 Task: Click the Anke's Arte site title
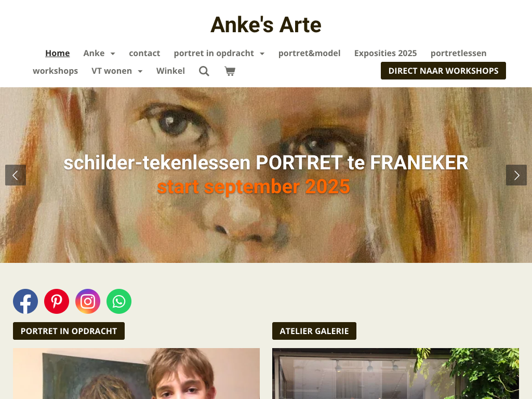pyautogui.click(x=266, y=25)
